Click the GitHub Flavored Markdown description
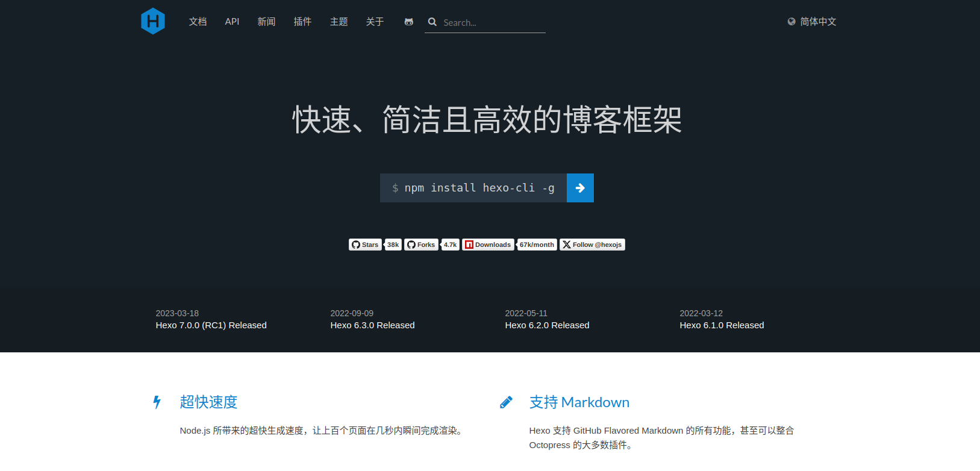This screenshot has height=471, width=980. click(x=662, y=438)
